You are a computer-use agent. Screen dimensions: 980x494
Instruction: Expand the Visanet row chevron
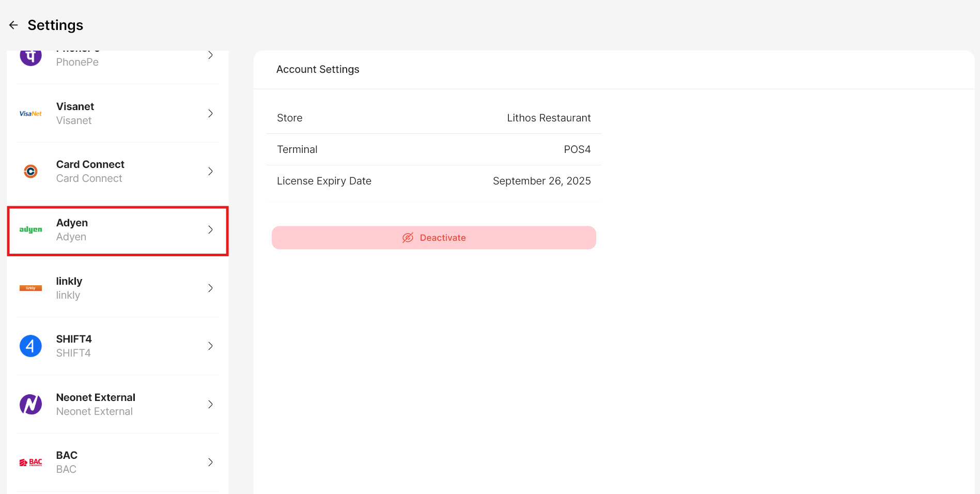coord(210,113)
